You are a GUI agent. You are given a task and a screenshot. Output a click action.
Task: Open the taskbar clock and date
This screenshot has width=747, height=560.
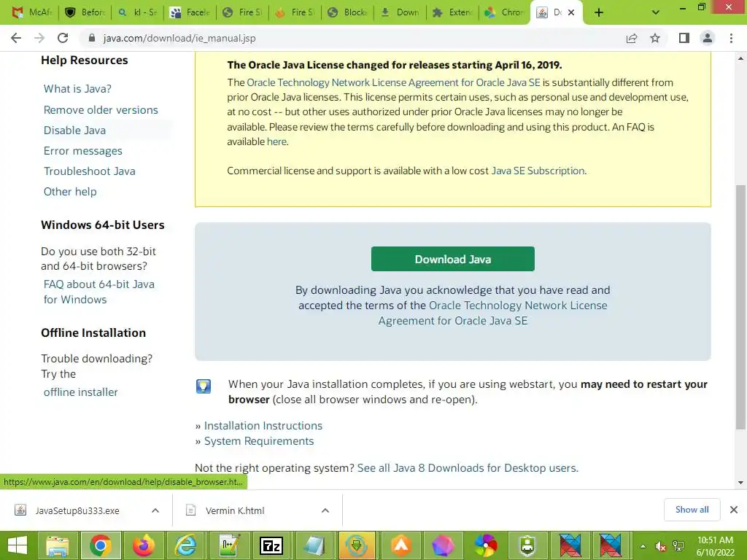(716, 546)
